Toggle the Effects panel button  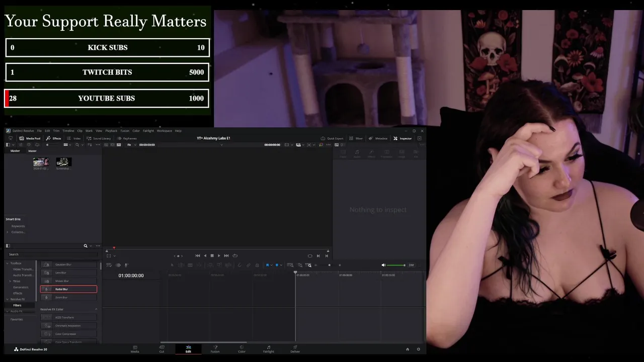click(53, 138)
